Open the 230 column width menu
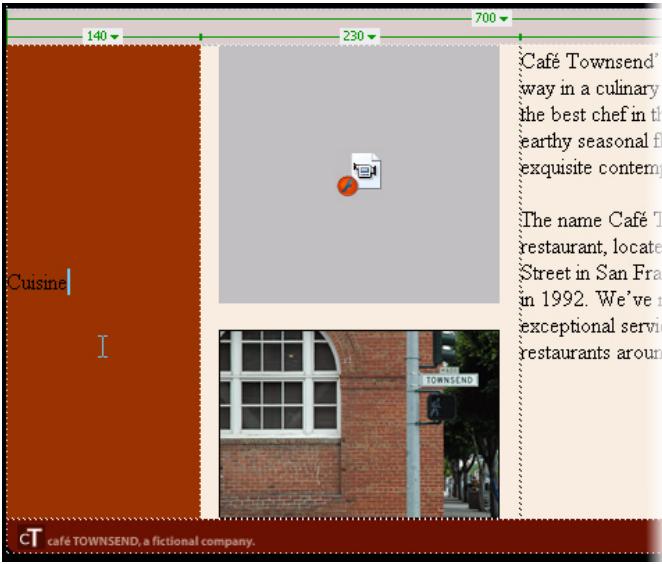 pos(359,36)
